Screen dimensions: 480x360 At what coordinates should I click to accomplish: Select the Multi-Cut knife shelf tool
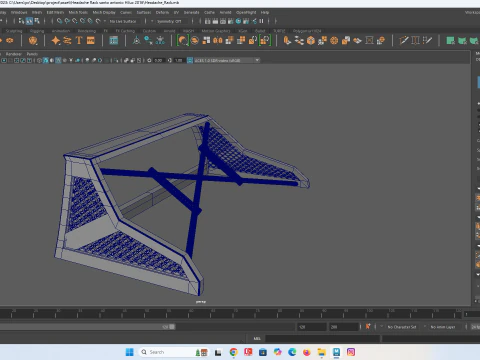404,41
